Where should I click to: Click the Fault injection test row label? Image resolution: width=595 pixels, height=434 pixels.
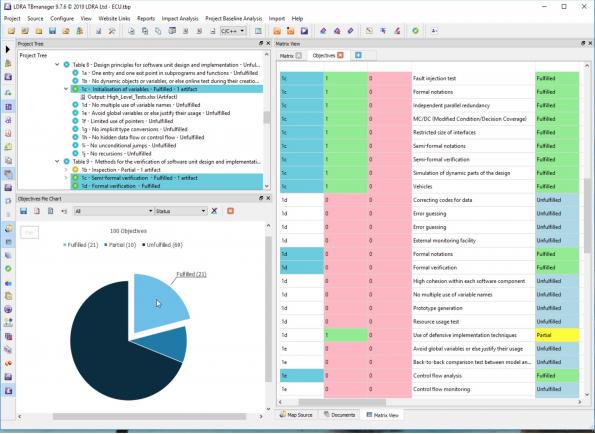(434, 79)
